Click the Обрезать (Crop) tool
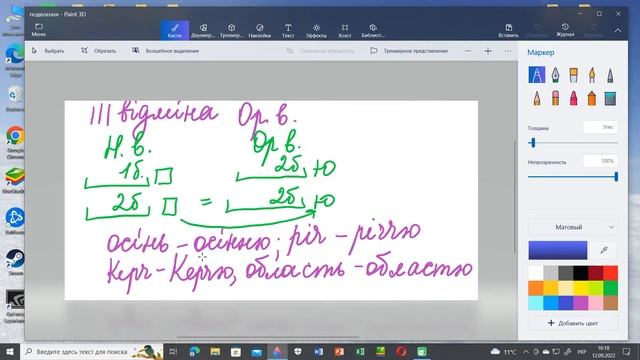Viewport: 640px width, 360px height. click(98, 51)
